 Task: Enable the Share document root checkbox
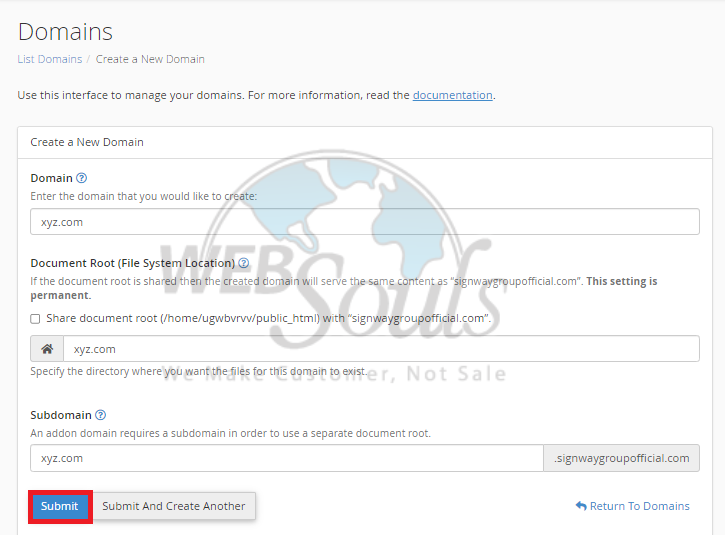pos(36,318)
